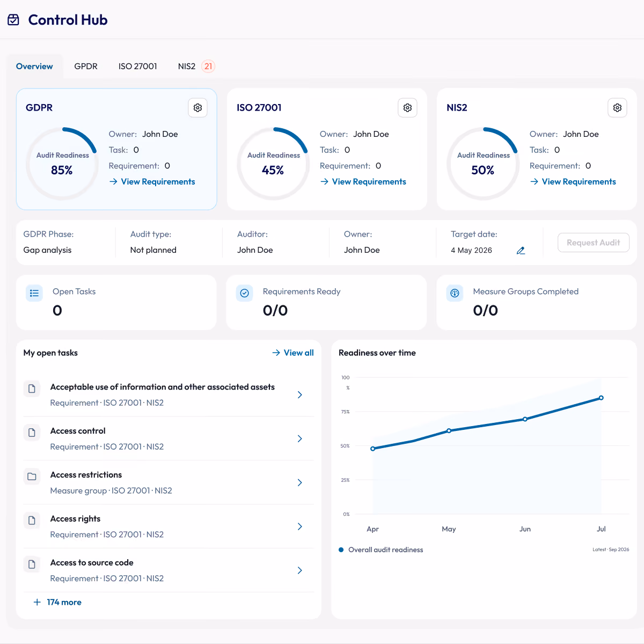Viewport: 644px width, 644px height.
Task: Open View Requirements link in GDPR card
Action: point(152,182)
